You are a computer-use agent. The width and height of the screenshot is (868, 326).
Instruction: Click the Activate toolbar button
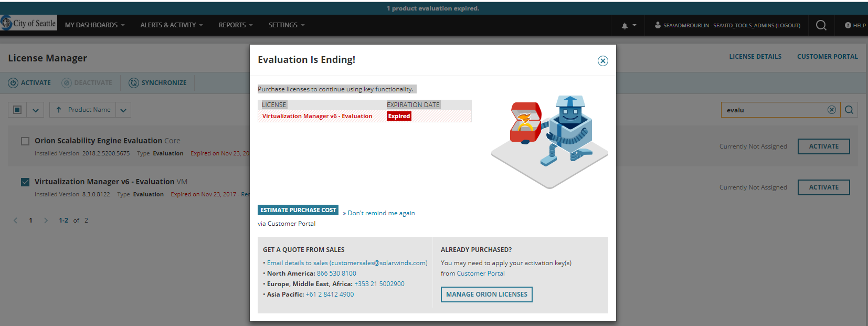point(30,83)
